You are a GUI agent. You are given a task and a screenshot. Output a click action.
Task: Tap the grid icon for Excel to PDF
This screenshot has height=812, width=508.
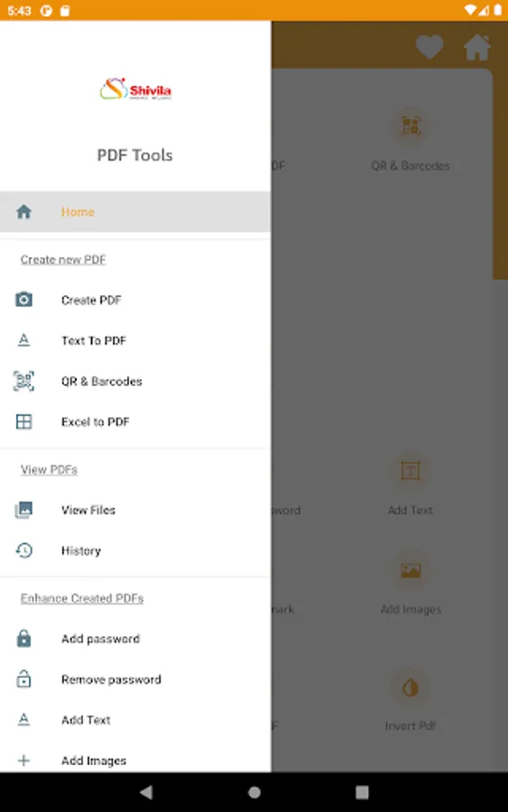point(23,421)
